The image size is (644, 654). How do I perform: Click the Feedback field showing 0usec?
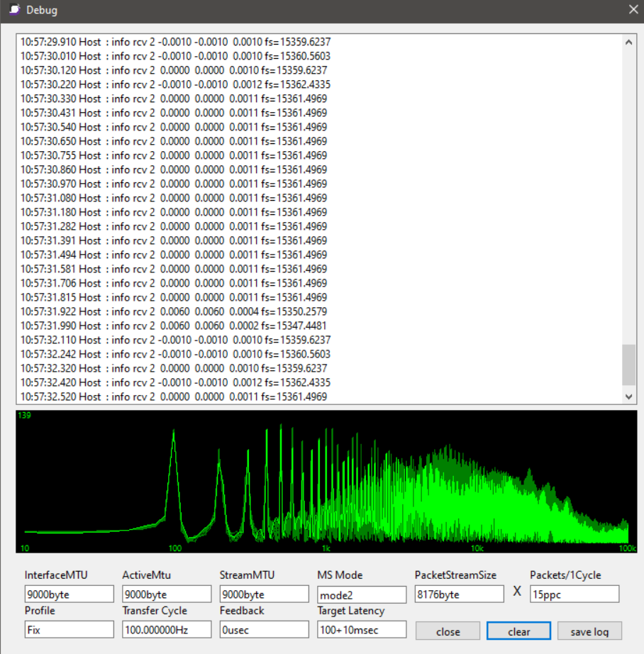click(x=264, y=629)
